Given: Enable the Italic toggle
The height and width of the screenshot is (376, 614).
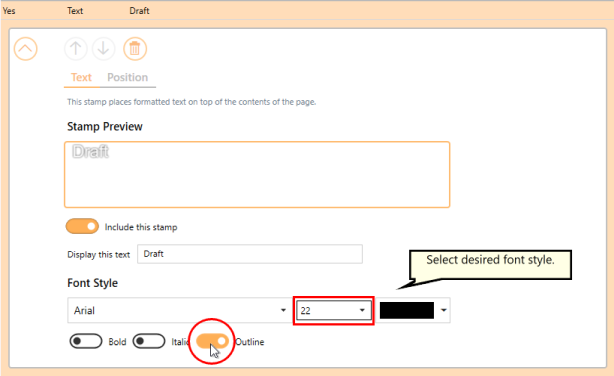Looking at the screenshot, I should pyautogui.click(x=149, y=341).
